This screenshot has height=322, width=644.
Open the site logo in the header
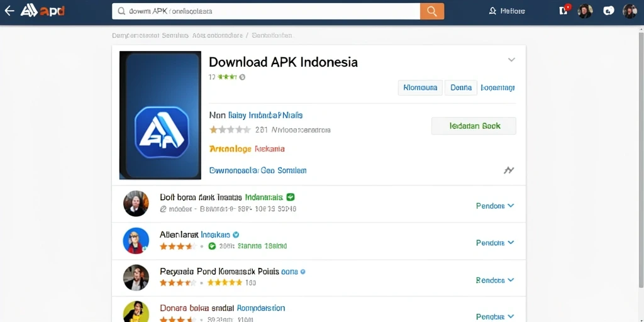[43, 11]
